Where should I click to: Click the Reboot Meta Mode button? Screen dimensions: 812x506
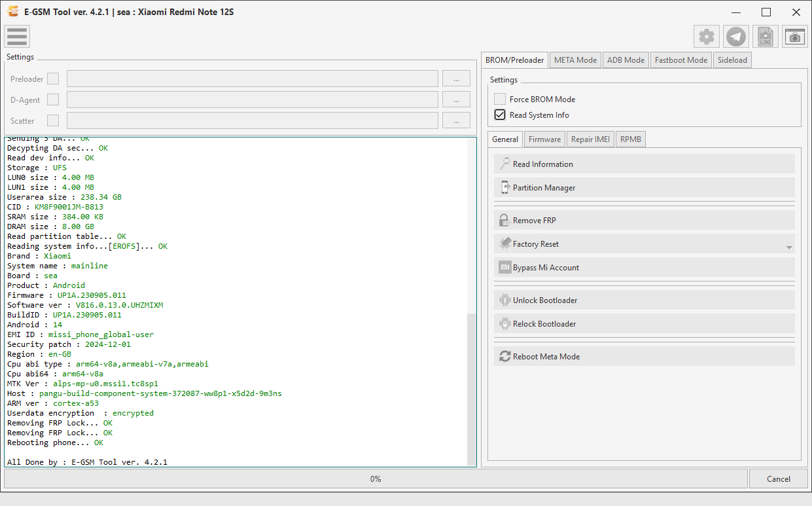(644, 356)
